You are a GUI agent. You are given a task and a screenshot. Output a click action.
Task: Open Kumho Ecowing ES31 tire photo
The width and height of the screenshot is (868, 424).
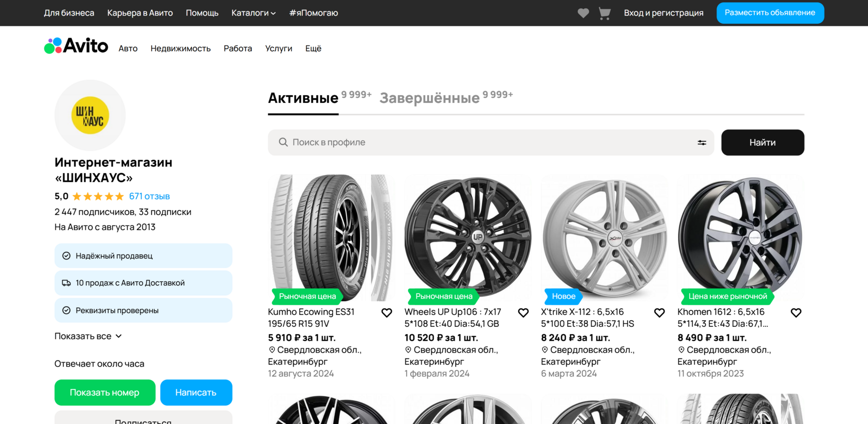pyautogui.click(x=331, y=238)
